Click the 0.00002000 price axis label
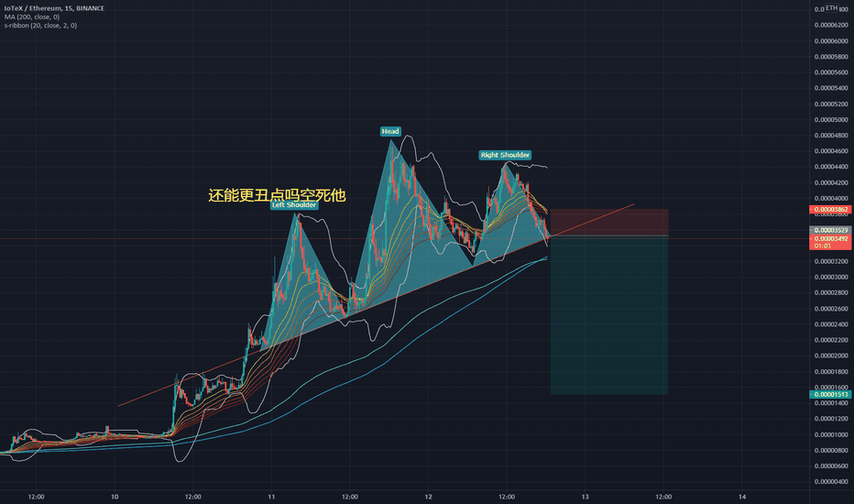 point(831,356)
